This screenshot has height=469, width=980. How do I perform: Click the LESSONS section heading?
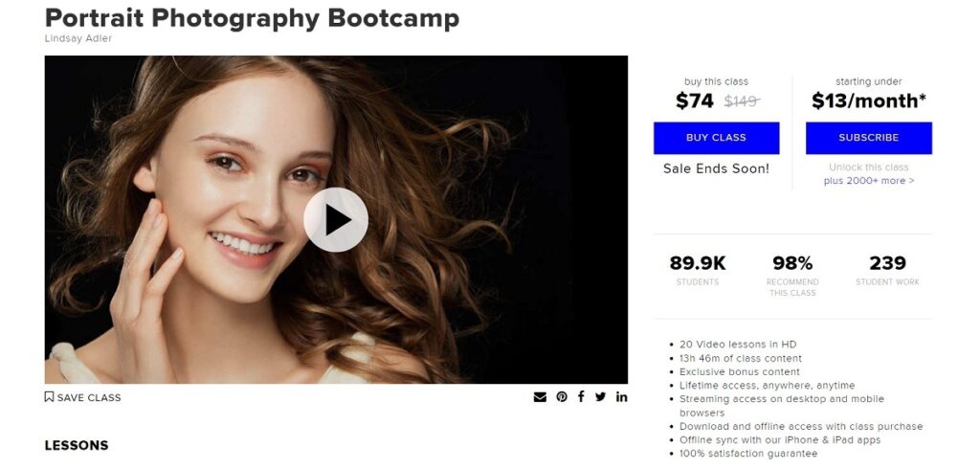point(77,445)
